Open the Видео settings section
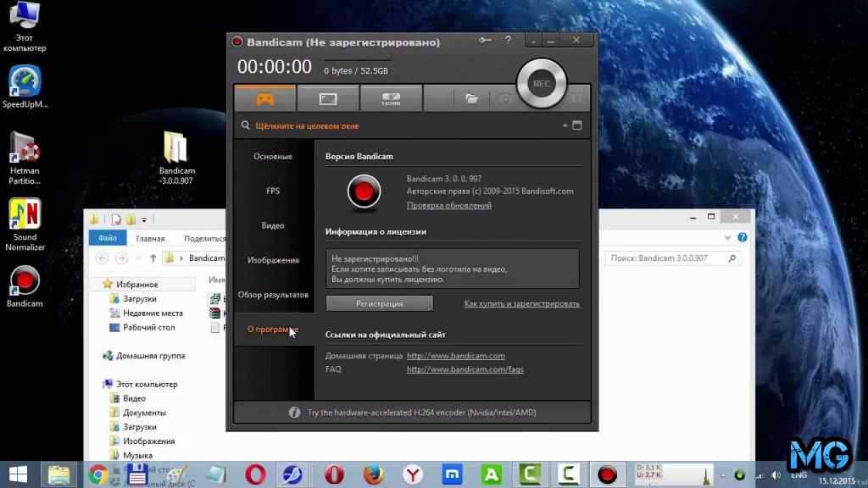The width and height of the screenshot is (868, 488). 273,225
